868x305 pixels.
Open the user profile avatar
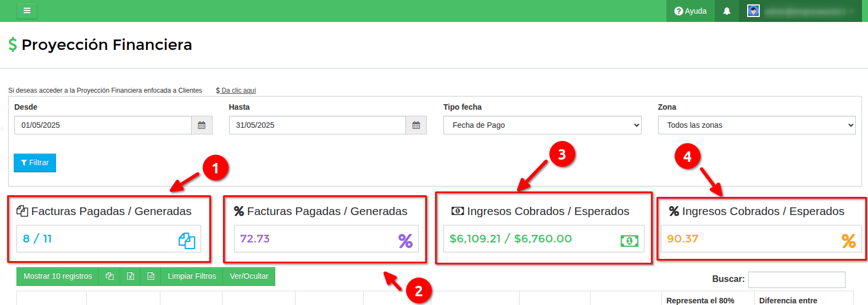tap(753, 11)
